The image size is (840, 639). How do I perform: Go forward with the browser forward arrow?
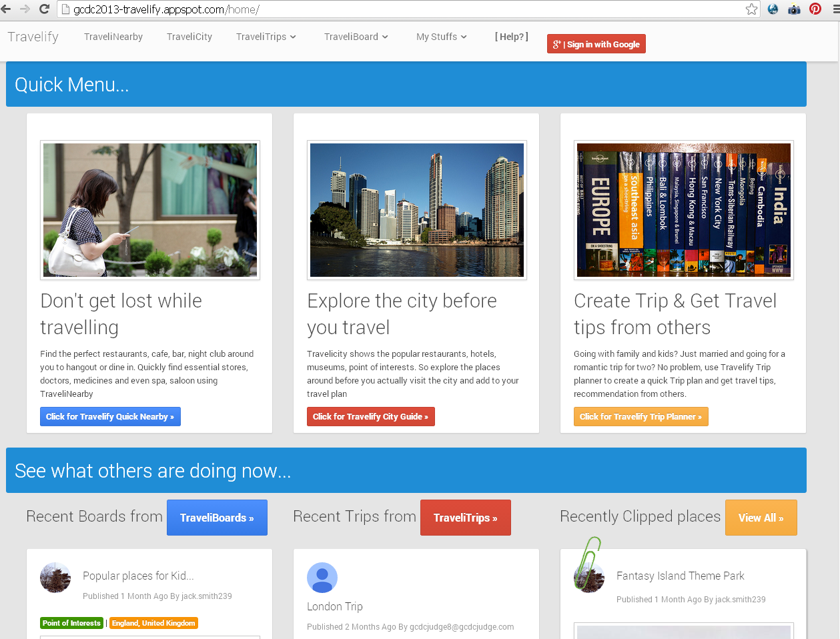pos(25,9)
